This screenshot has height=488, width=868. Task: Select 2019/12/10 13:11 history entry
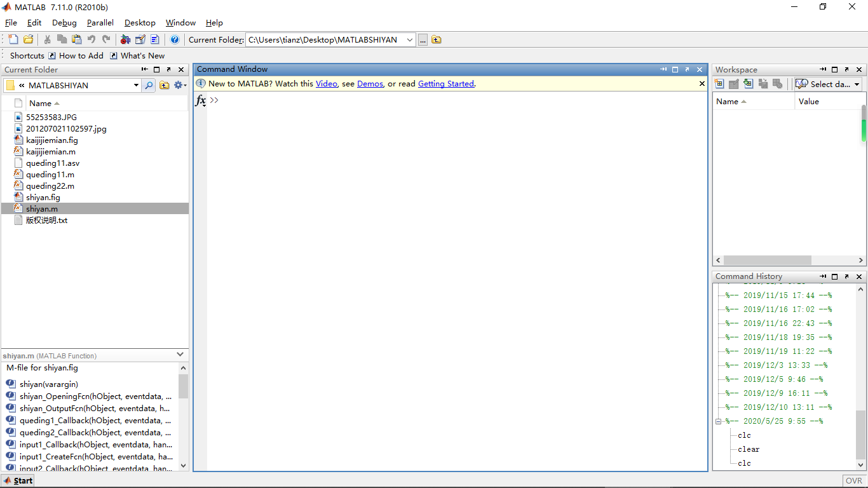[x=778, y=407]
